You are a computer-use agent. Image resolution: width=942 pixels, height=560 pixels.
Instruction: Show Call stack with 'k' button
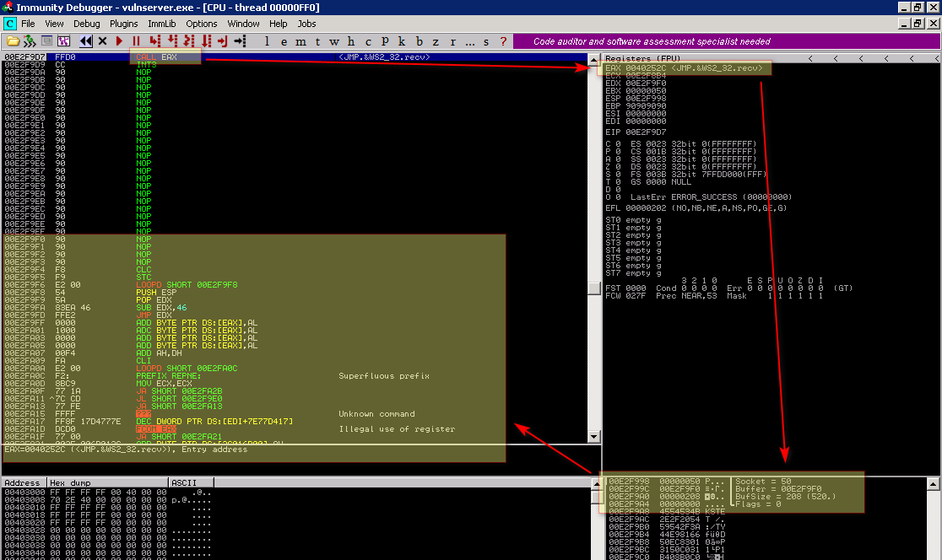point(401,40)
